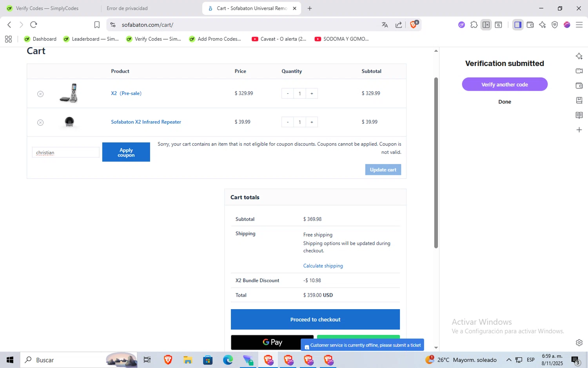
Task: Switch to the Error de privacidad tab
Action: (x=127, y=8)
